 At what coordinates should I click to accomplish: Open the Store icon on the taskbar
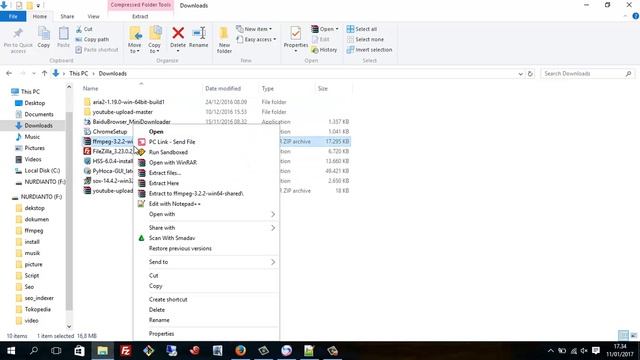(x=79, y=351)
